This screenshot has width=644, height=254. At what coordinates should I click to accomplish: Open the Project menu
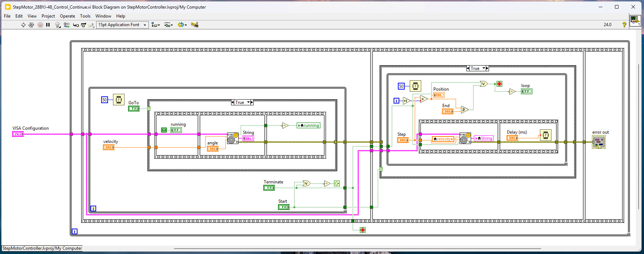click(x=48, y=16)
